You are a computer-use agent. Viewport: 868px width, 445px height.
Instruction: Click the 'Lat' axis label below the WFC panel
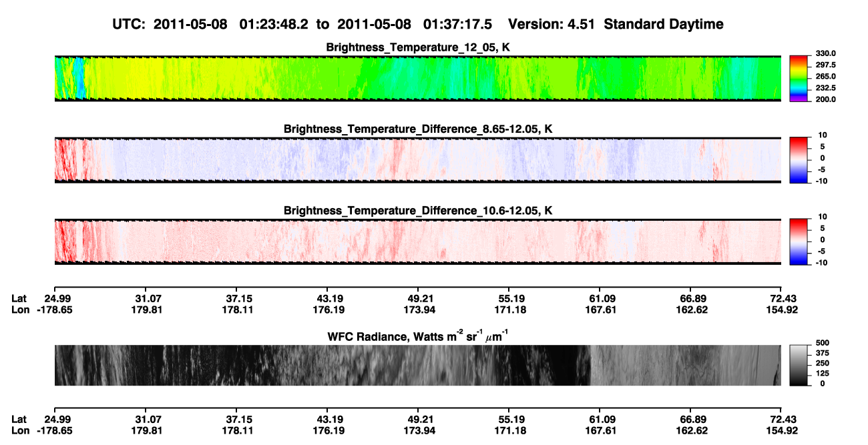click(x=19, y=419)
